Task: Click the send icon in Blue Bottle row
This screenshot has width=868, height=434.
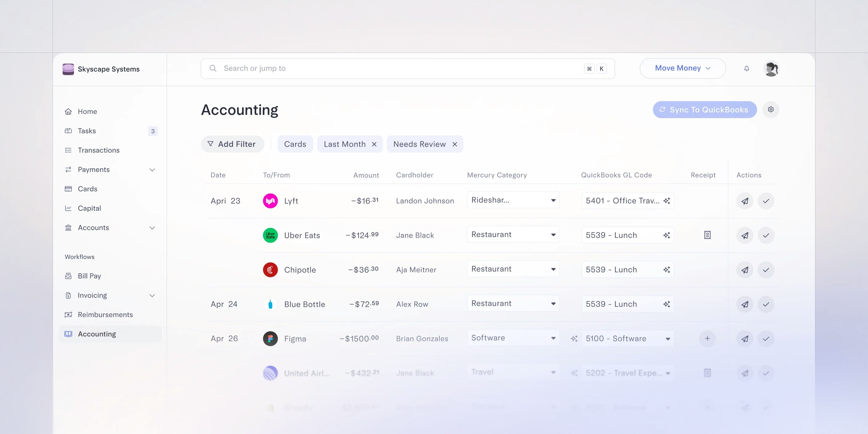Action: pyautogui.click(x=745, y=304)
